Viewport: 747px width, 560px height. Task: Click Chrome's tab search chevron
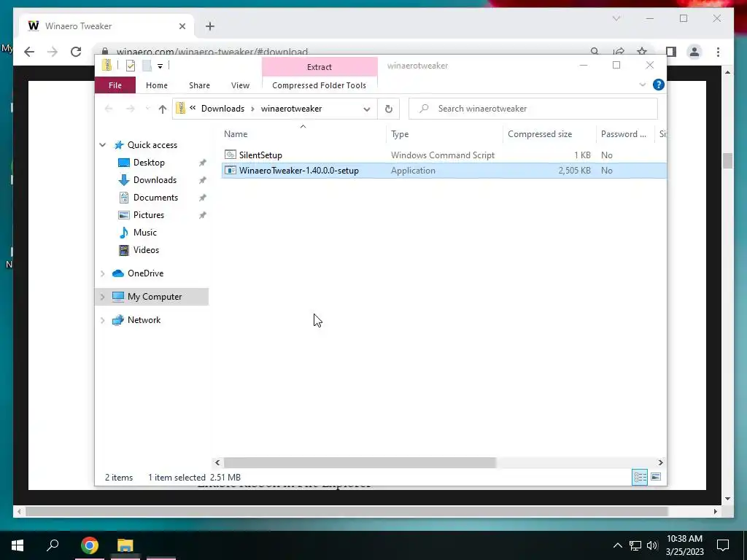616,18
